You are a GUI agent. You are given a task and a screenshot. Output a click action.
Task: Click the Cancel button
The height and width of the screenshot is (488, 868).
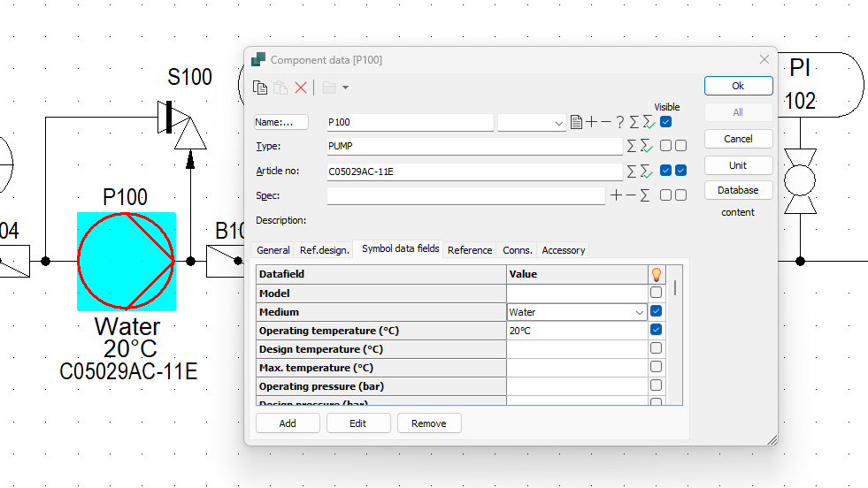[x=739, y=139]
